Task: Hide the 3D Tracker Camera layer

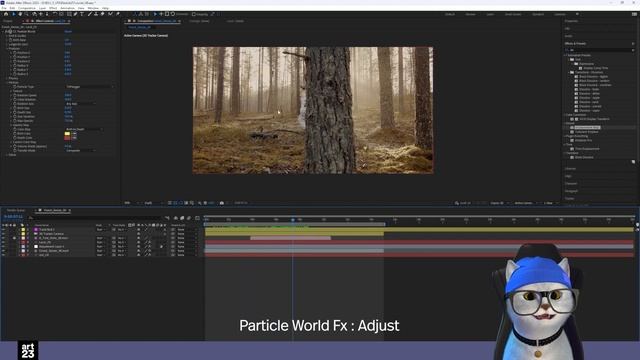Action: tap(3, 234)
